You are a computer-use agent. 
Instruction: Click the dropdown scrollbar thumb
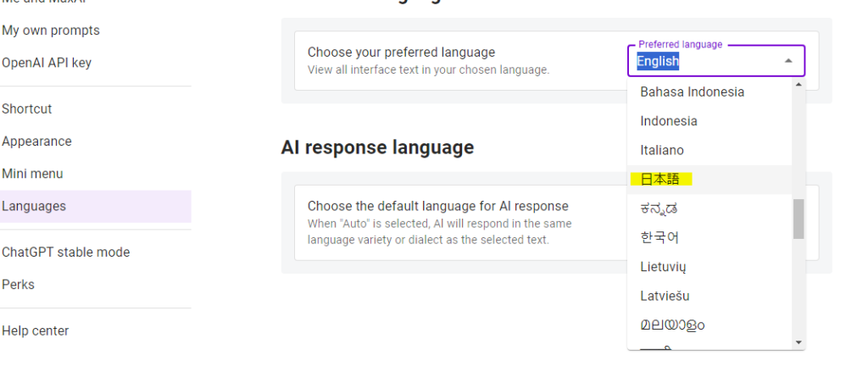point(798,219)
